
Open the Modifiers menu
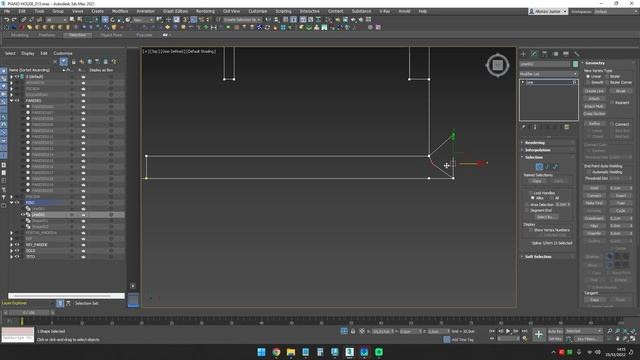[x=120, y=11]
